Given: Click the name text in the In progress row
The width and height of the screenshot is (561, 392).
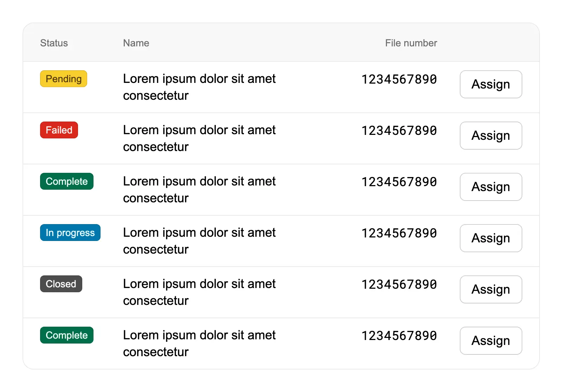Looking at the screenshot, I should 199,241.
